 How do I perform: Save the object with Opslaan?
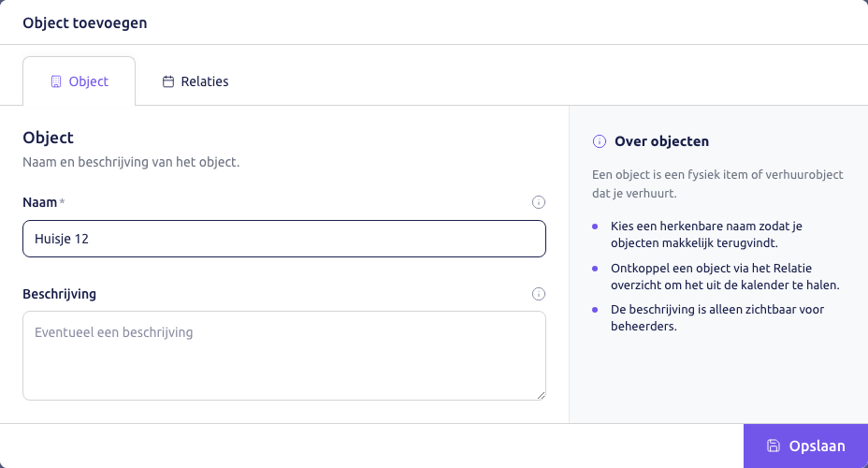pyautogui.click(x=805, y=446)
